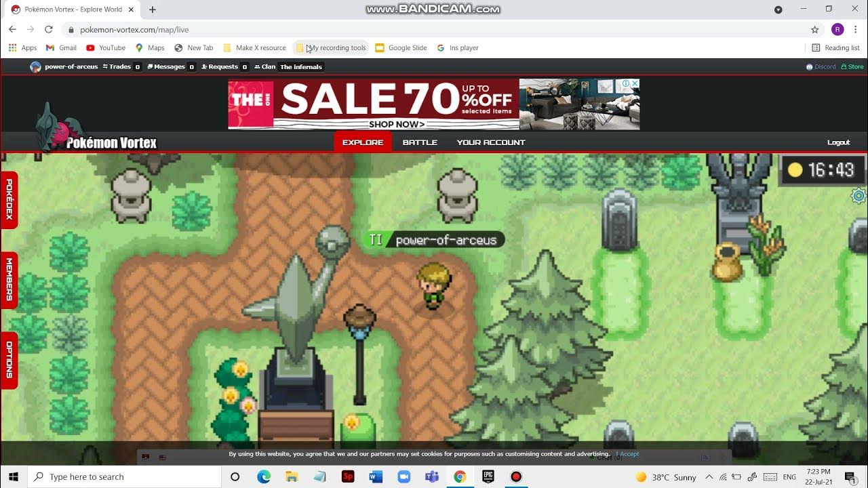Viewport: 868px width, 488px height.
Task: Open Cortana circle in the taskbar
Action: click(235, 476)
